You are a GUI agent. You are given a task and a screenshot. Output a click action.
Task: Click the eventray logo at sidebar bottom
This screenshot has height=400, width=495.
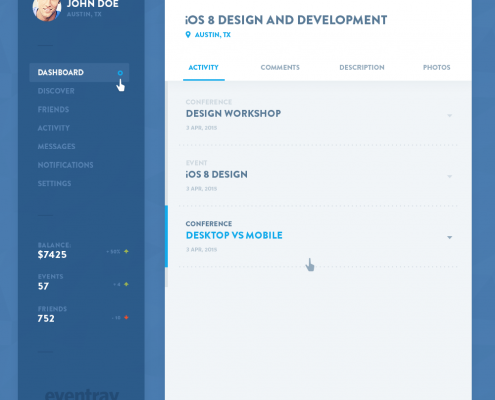tap(82, 394)
